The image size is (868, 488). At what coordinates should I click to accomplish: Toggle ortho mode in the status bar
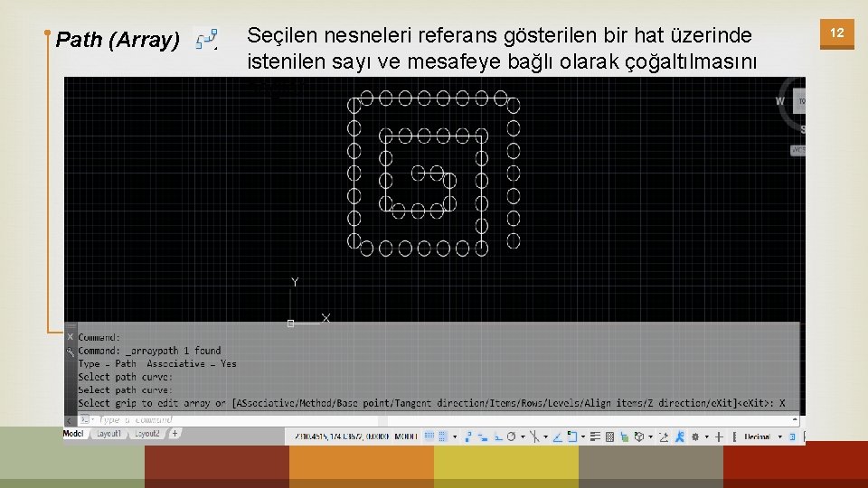pos(498,437)
